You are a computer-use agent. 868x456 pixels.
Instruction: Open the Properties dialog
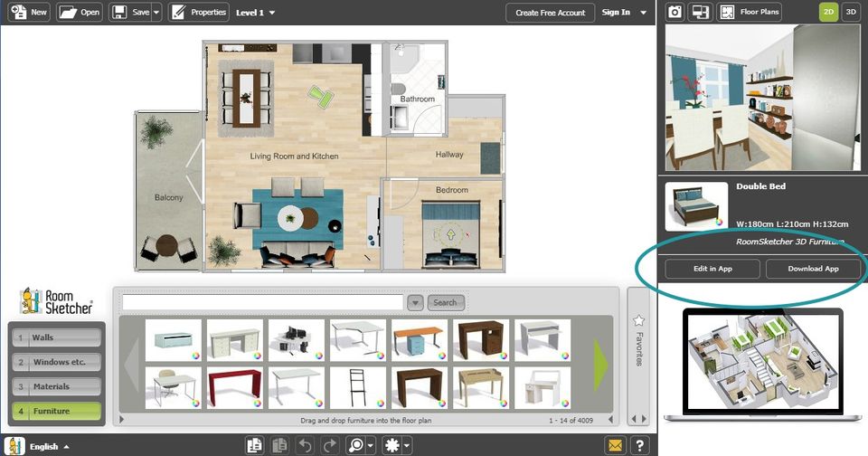click(199, 12)
